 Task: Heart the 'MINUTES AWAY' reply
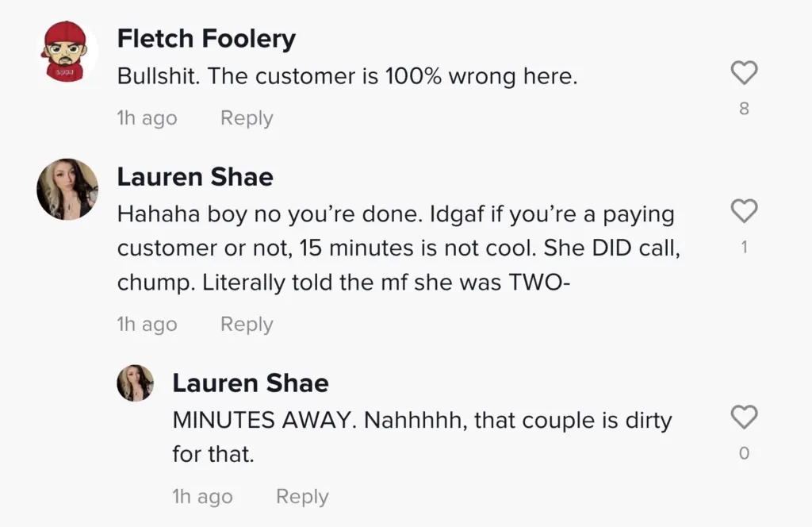744,417
